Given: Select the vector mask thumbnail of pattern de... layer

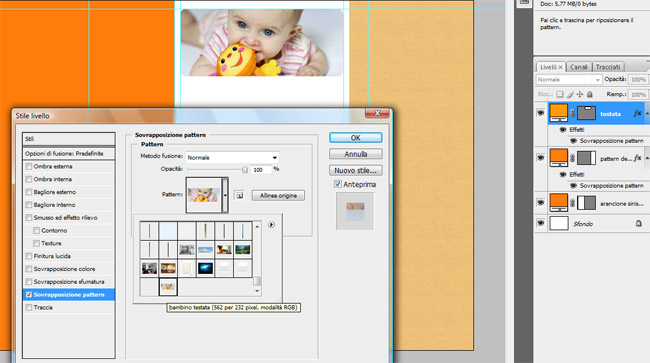Looking at the screenshot, I should 586,158.
